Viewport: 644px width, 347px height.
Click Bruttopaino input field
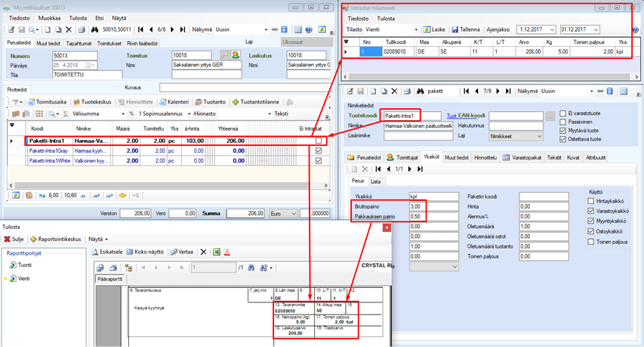point(433,206)
